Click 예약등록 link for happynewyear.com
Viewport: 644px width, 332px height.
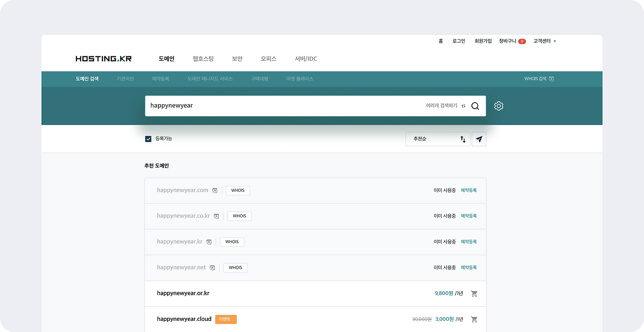coord(468,191)
